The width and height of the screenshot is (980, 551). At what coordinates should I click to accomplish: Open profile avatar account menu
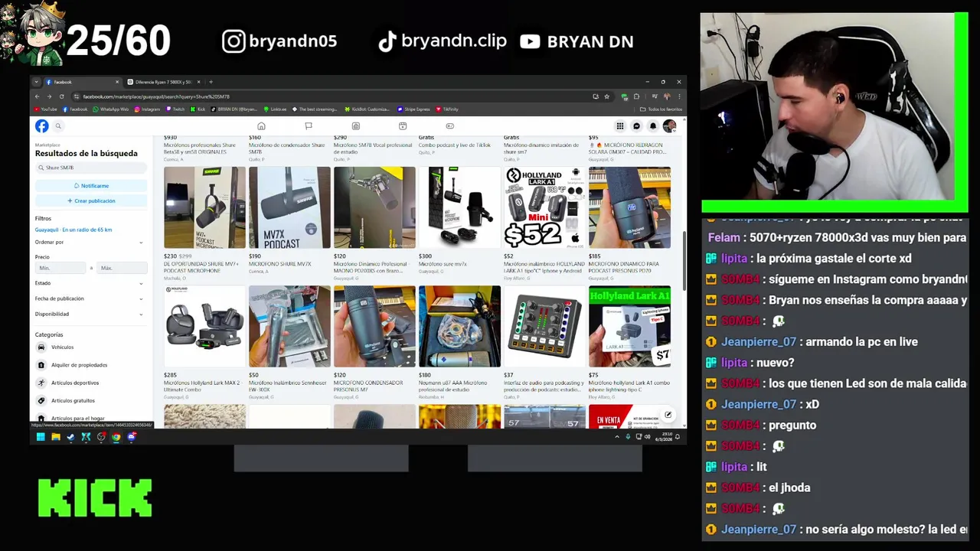click(669, 126)
